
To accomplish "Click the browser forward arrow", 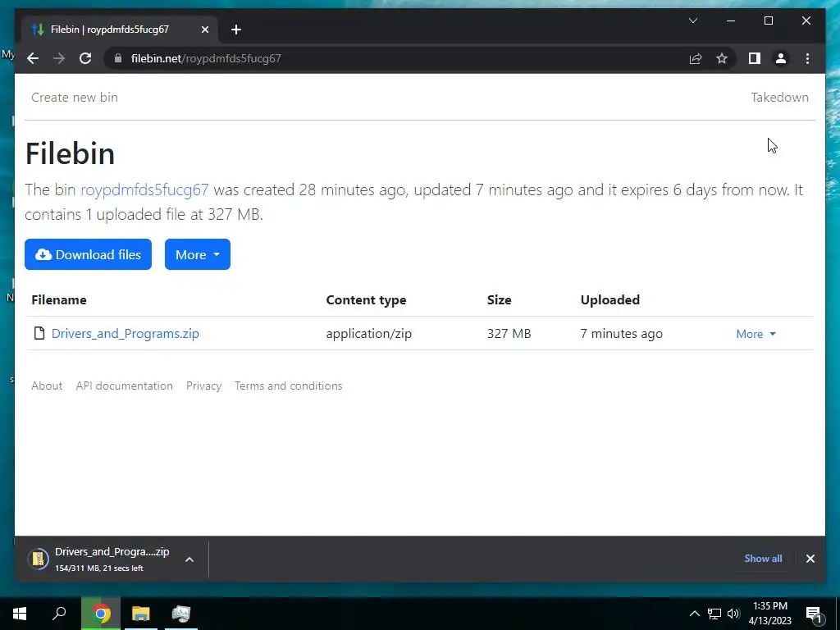I will 59,58.
